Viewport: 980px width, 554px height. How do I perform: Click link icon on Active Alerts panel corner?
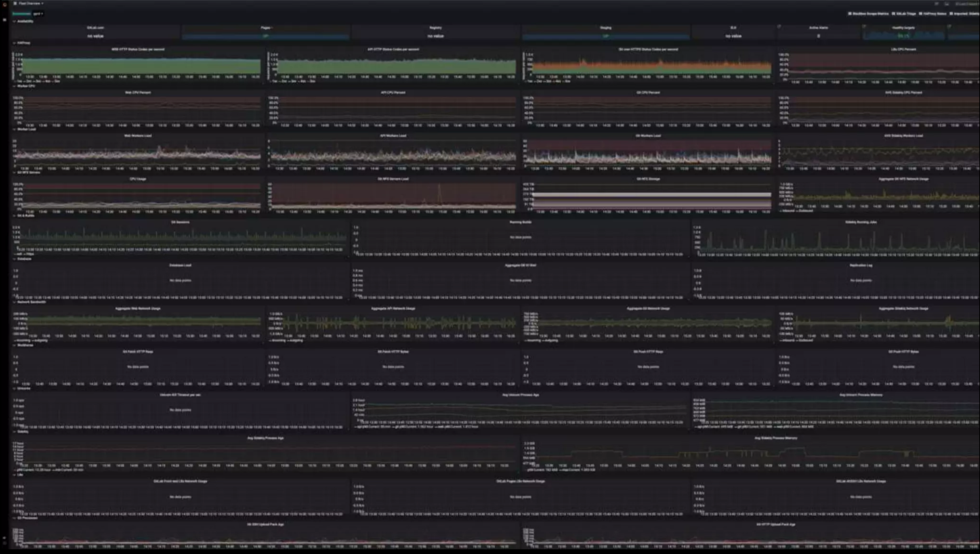tap(864, 27)
